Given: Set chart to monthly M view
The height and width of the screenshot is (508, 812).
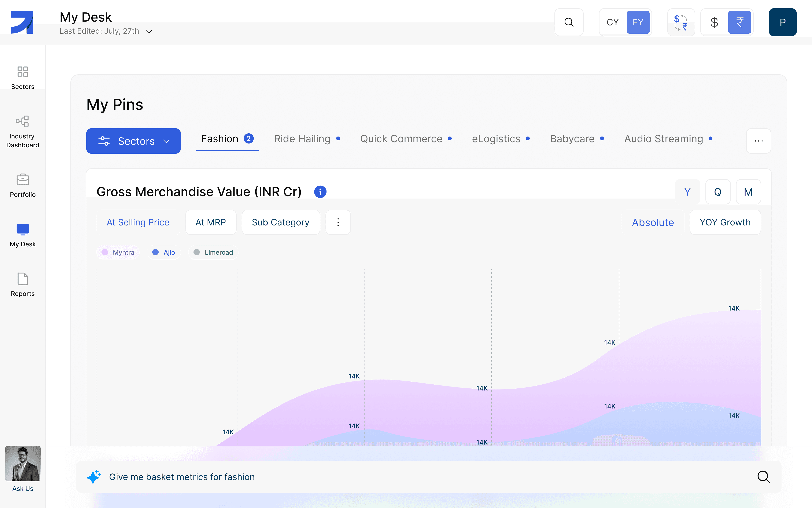Looking at the screenshot, I should coord(748,192).
